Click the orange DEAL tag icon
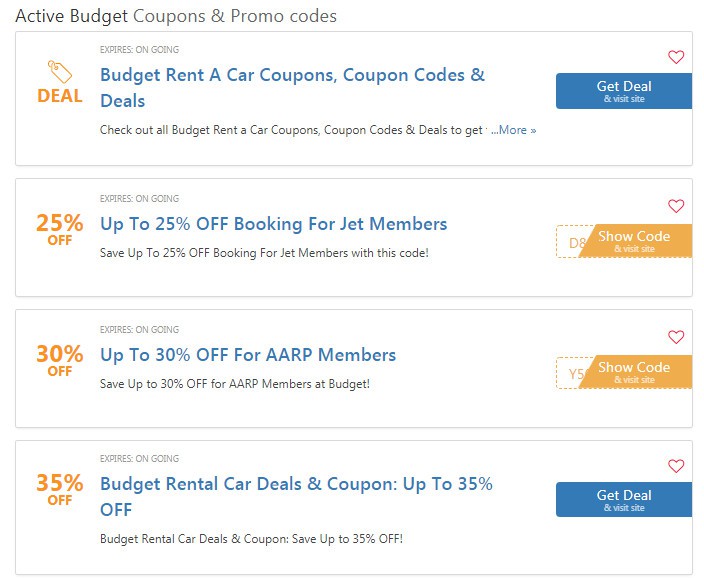Viewport: 704px width, 578px height. tap(60, 72)
